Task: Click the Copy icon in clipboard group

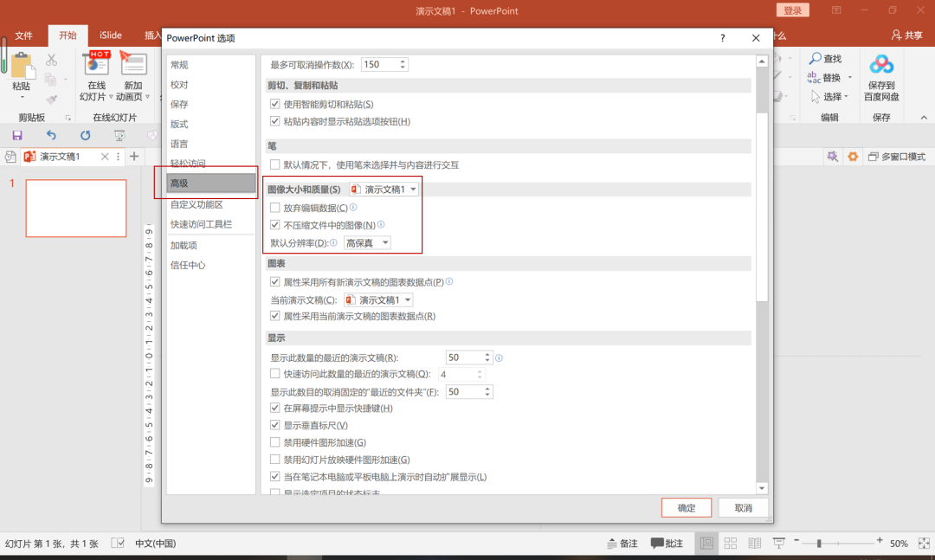Action: [51, 79]
